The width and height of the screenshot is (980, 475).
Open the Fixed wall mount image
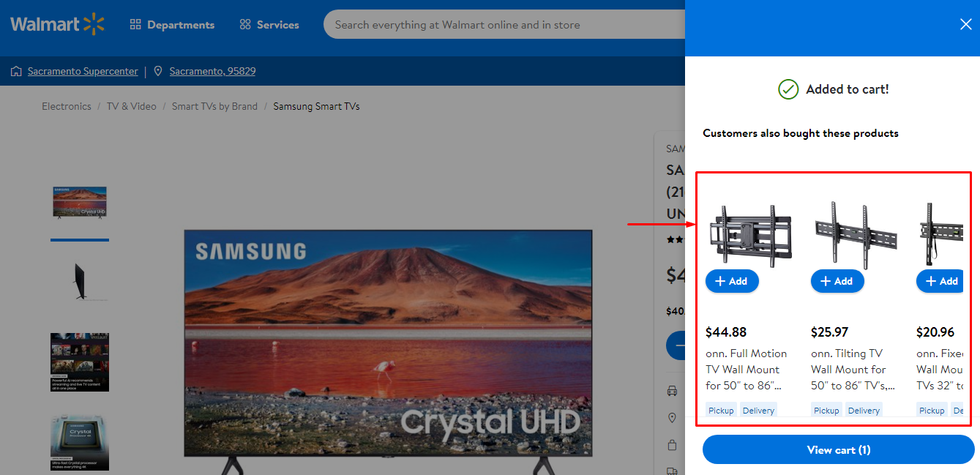pos(940,234)
